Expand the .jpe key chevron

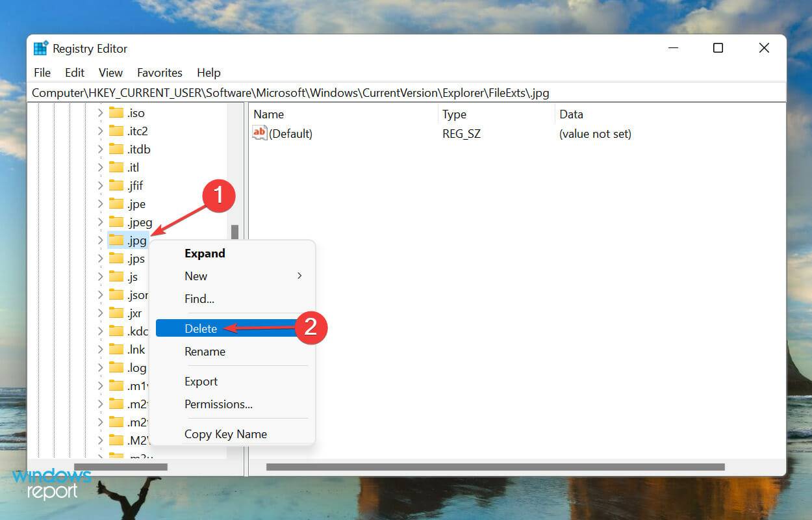click(x=101, y=203)
